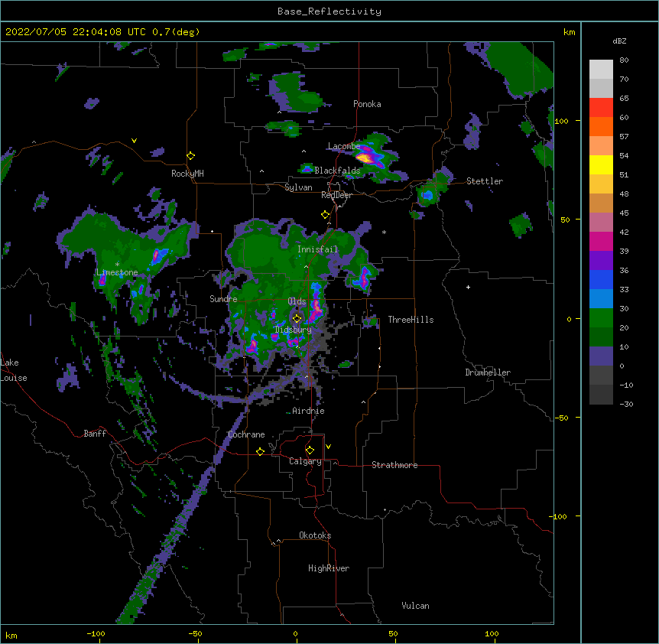Image resolution: width=659 pixels, height=644 pixels.
Task: Click the yellow diamond marker below RedDeer
Action: pyautogui.click(x=326, y=214)
